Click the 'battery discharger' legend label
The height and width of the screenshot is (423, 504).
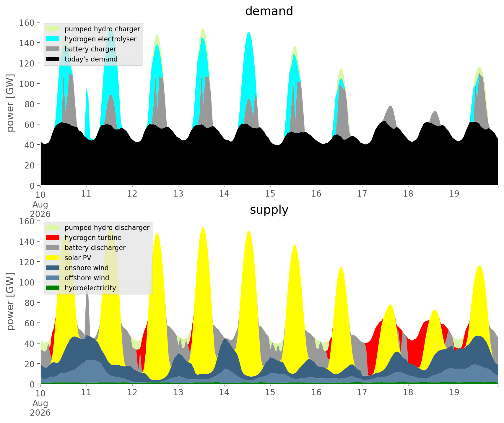(x=95, y=248)
